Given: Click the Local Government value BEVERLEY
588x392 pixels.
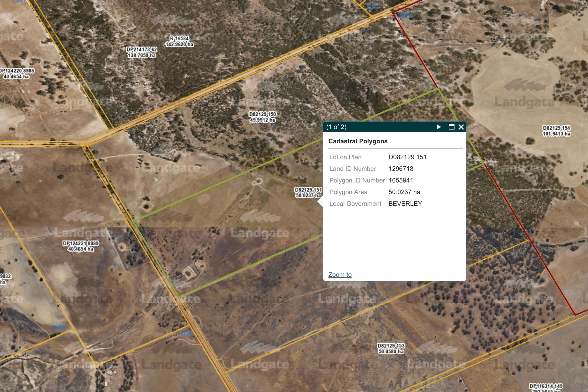Looking at the screenshot, I should click(405, 204).
